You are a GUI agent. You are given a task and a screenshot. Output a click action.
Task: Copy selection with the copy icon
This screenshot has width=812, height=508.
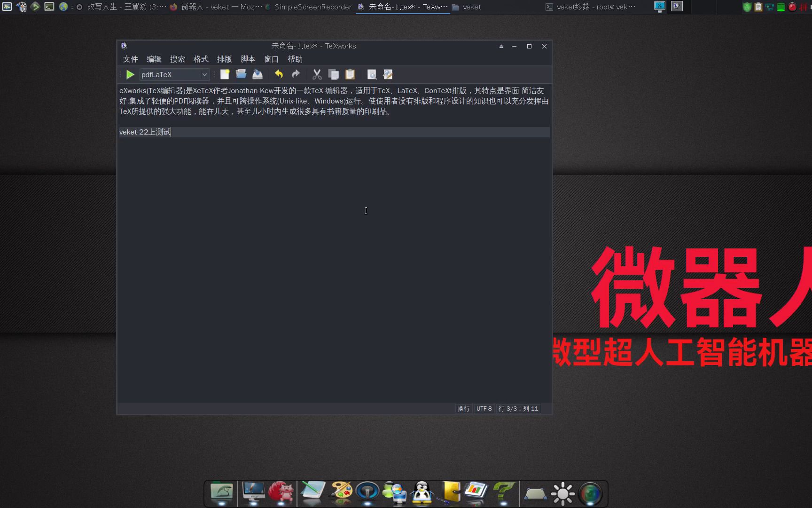[334, 74]
